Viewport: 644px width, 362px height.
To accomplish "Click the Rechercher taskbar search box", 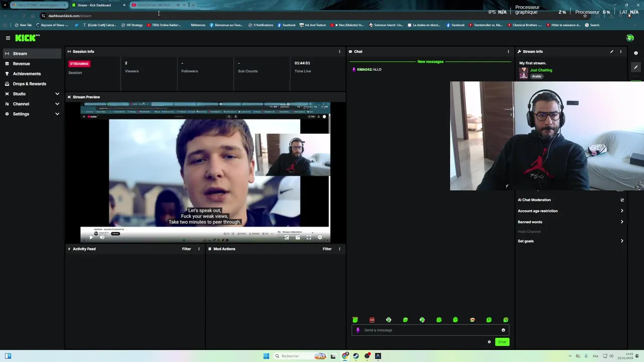I will tap(299, 356).
